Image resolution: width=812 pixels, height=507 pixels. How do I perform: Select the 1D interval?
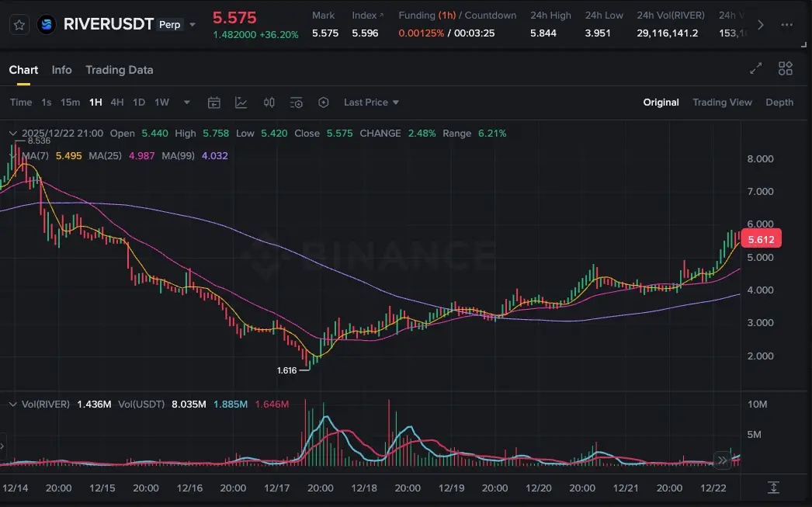pos(139,102)
